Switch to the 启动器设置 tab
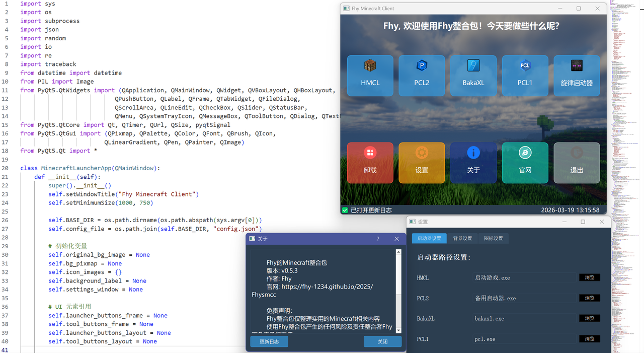Screen dimensions: 644x353 click(x=429, y=238)
